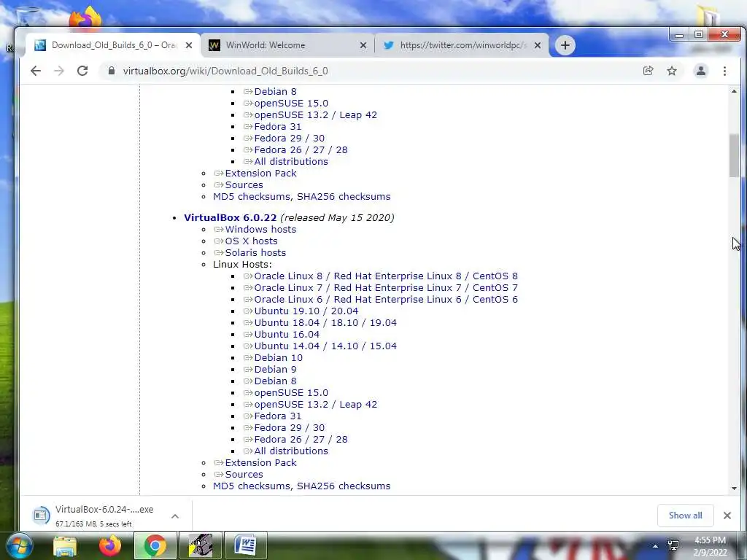The height and width of the screenshot is (560, 747).
Task: Click the scrollbar up arrow
Action: (x=734, y=91)
